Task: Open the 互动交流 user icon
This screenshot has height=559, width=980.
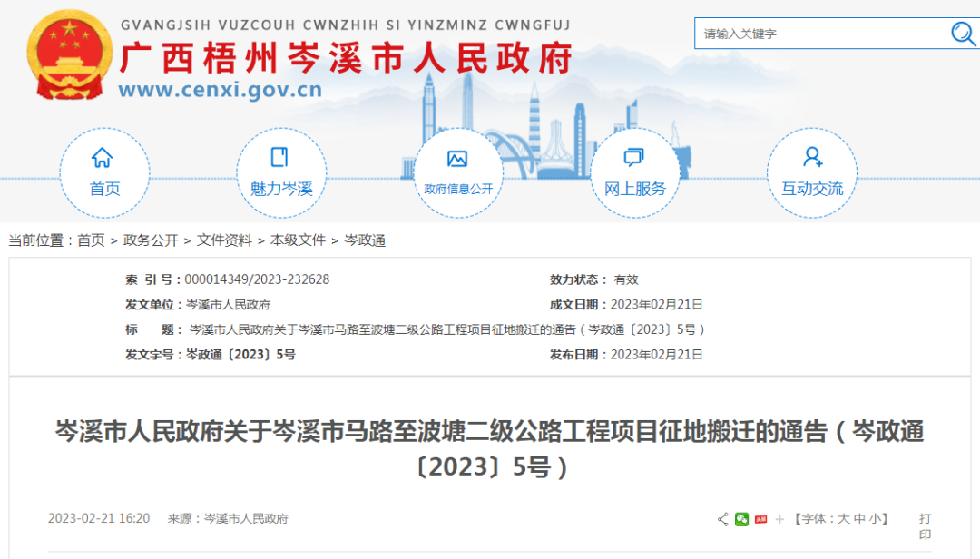Action: pos(812,159)
